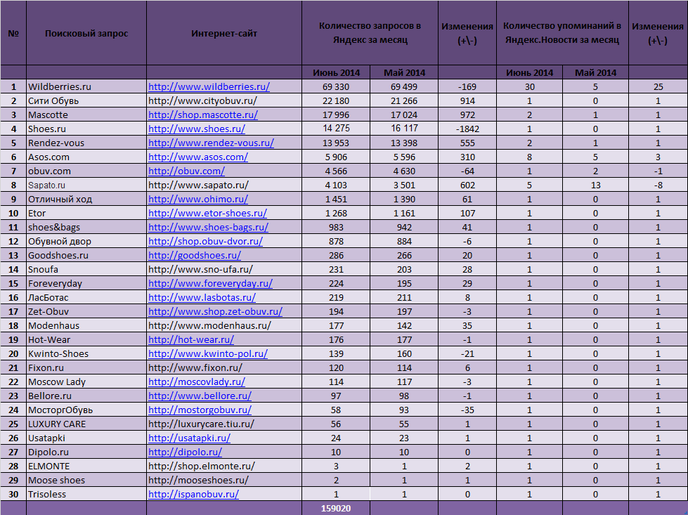Click the shoes-bags.ru hyperlink
The width and height of the screenshot is (688, 515).
click(x=208, y=227)
